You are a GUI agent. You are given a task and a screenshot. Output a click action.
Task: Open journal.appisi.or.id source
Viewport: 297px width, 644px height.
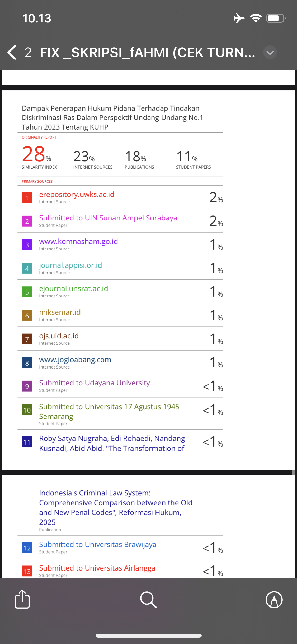(x=70, y=265)
